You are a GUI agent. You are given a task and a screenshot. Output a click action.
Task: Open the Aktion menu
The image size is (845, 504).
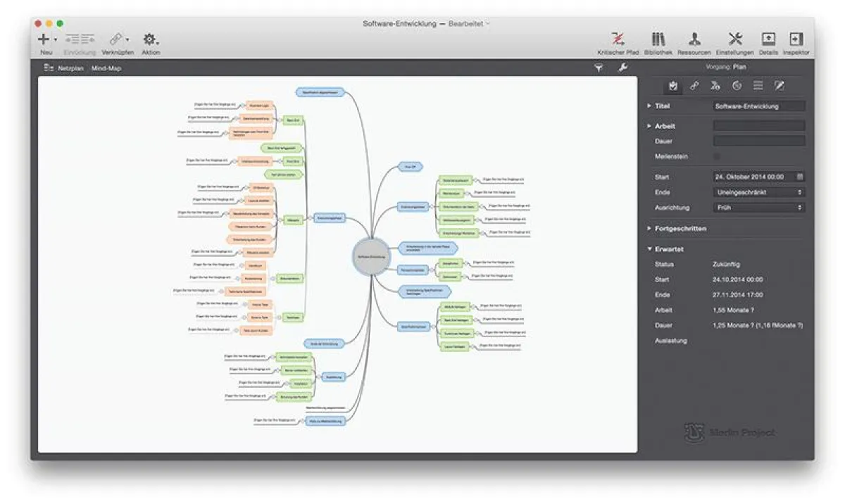click(x=150, y=39)
